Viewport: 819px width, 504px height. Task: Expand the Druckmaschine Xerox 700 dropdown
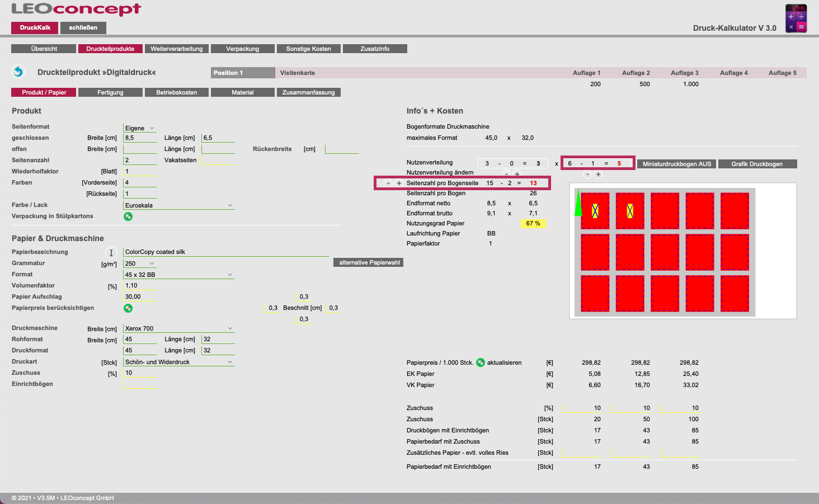178,328
